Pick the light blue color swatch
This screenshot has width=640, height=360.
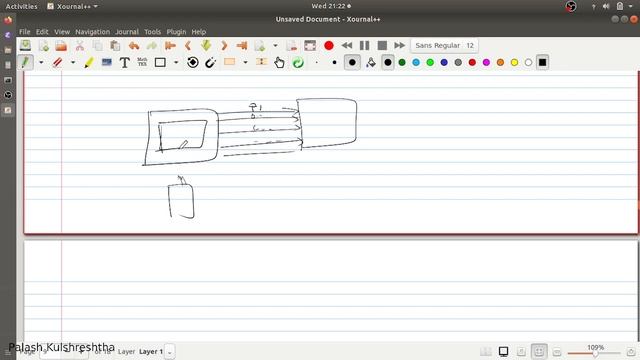pos(416,62)
